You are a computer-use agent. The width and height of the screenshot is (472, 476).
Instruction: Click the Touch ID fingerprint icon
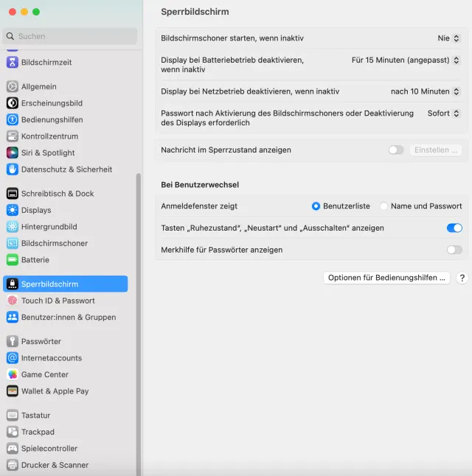[13, 301]
